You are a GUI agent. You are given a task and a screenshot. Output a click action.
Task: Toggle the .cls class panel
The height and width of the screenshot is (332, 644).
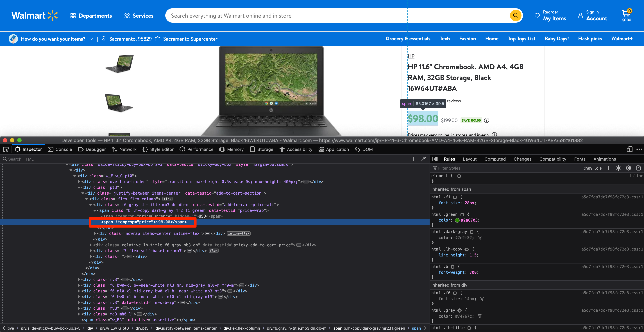pyautogui.click(x=598, y=168)
